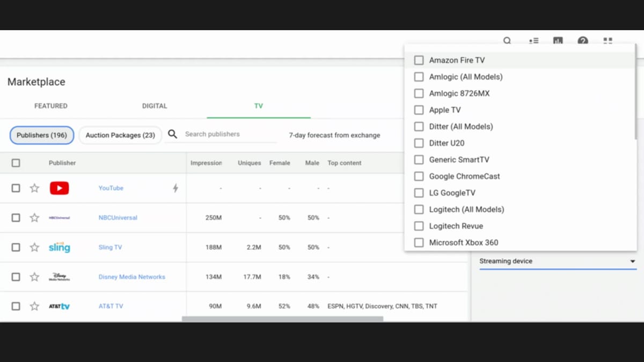This screenshot has width=644, height=362.
Task: Click the AT&T TV logo
Action: pyautogui.click(x=59, y=306)
